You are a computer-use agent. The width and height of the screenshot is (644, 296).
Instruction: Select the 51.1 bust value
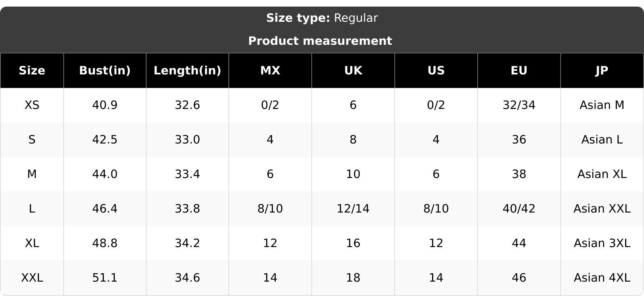[105, 278]
